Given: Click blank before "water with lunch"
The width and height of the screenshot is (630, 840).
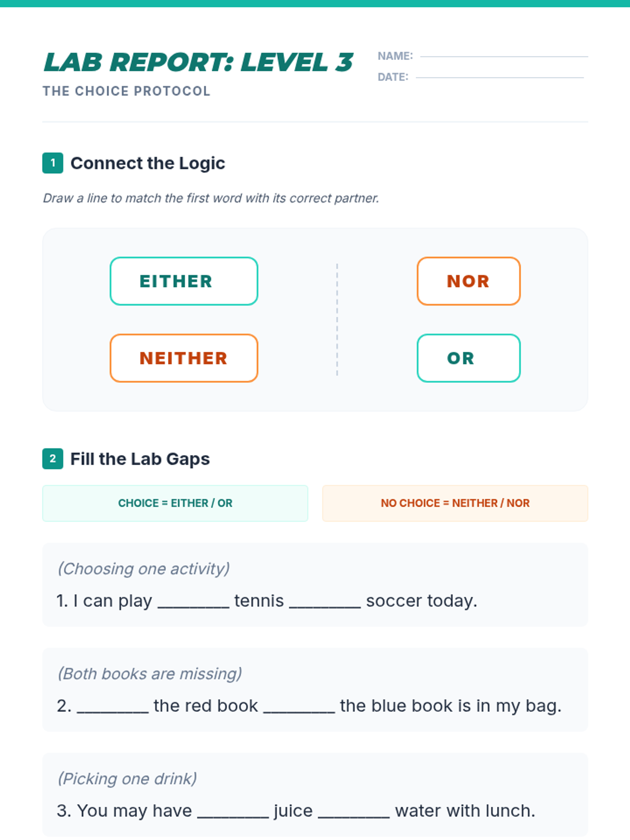Looking at the screenshot, I should tap(354, 812).
